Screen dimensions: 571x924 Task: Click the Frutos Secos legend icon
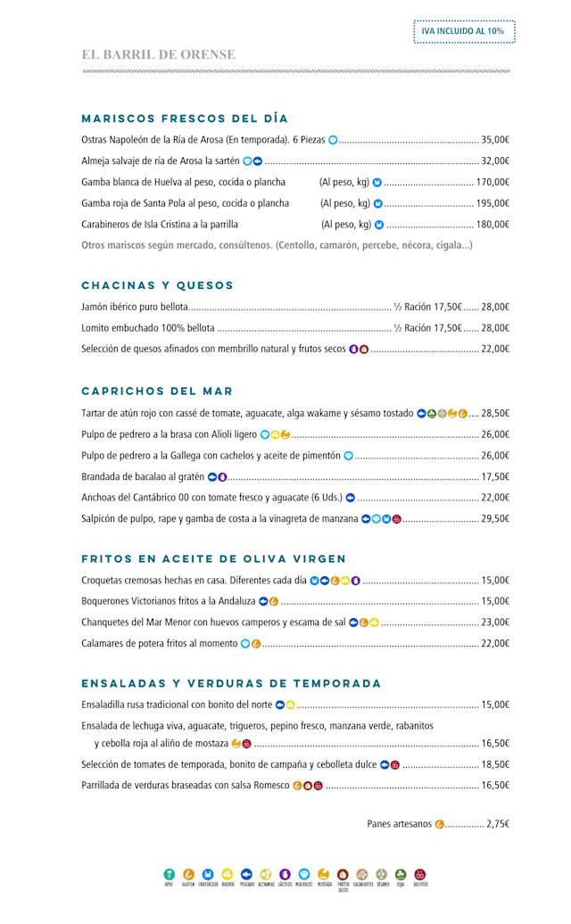pos(343,874)
